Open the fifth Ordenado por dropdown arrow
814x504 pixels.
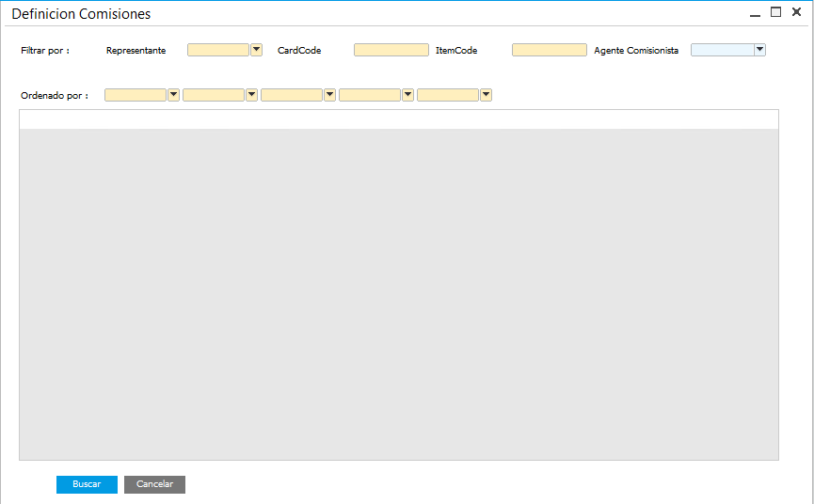[x=486, y=95]
